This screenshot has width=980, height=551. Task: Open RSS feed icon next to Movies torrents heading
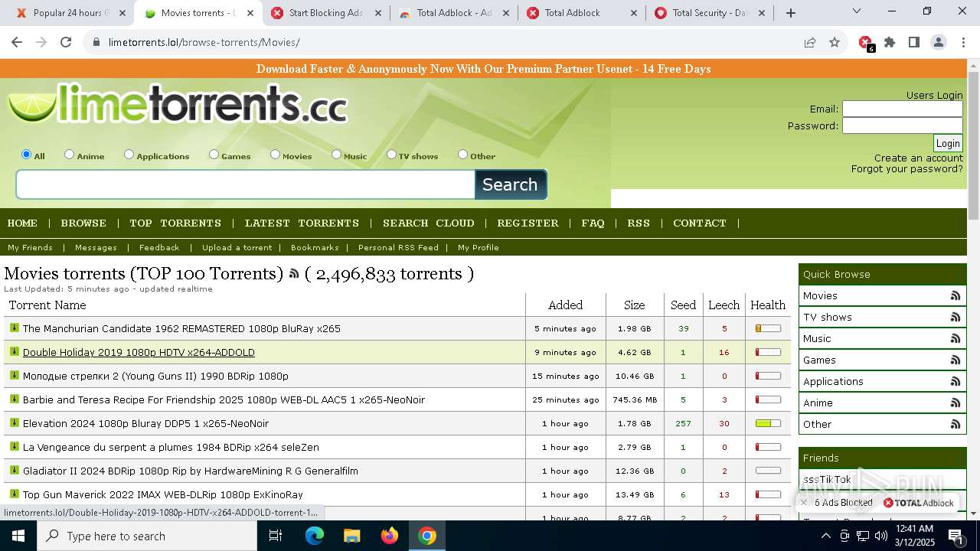pos(294,274)
